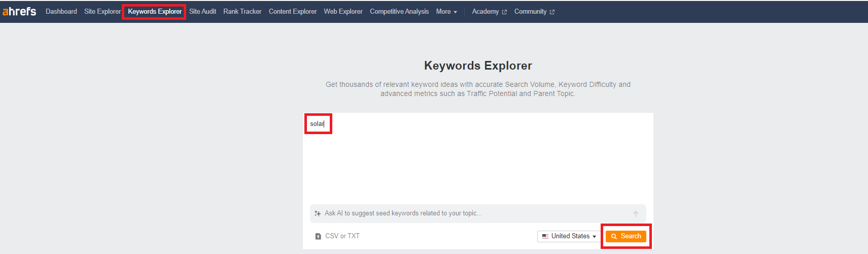Click the Keywords Explorer heading
The image size is (868, 254).
[x=478, y=66]
